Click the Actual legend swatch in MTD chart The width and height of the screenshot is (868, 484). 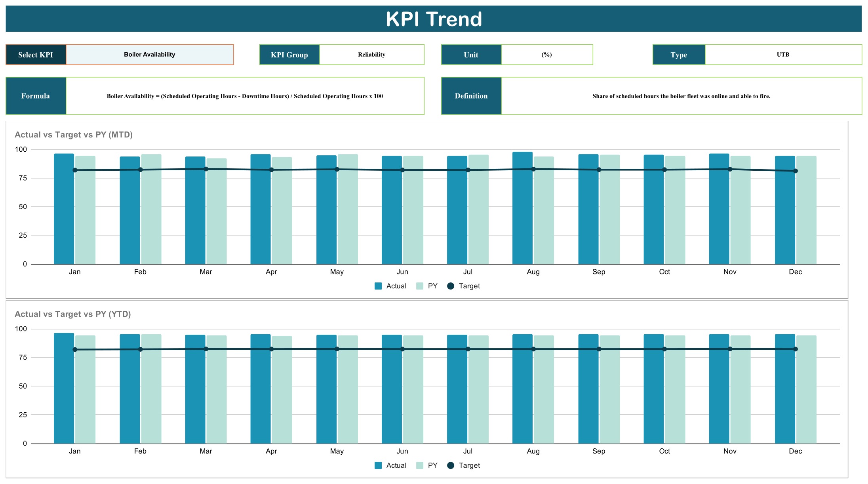coord(378,286)
